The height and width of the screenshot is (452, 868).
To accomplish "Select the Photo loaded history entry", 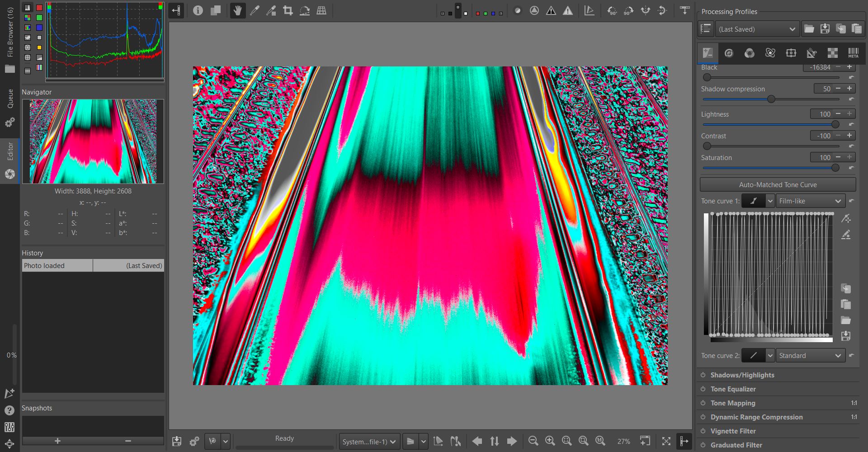I will [93, 266].
